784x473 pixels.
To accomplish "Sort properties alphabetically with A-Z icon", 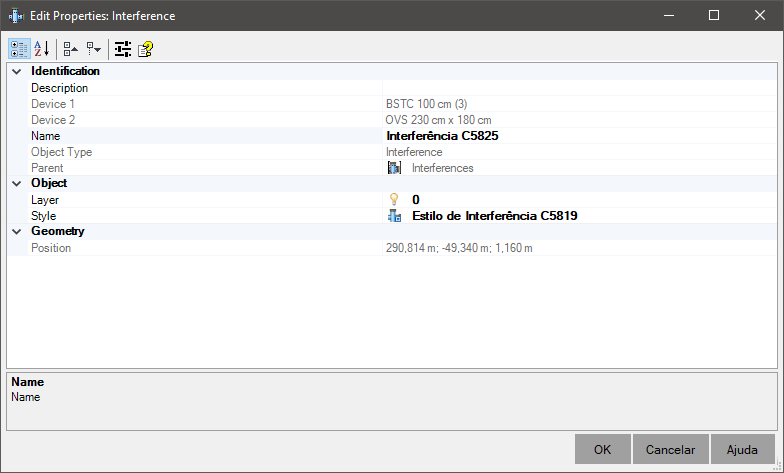I will 42,49.
